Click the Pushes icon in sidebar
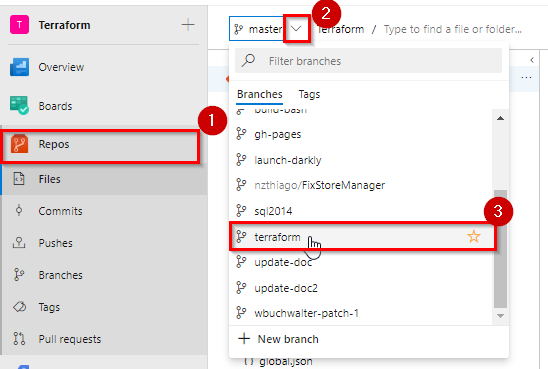The height and width of the screenshot is (369, 548). coord(19,243)
